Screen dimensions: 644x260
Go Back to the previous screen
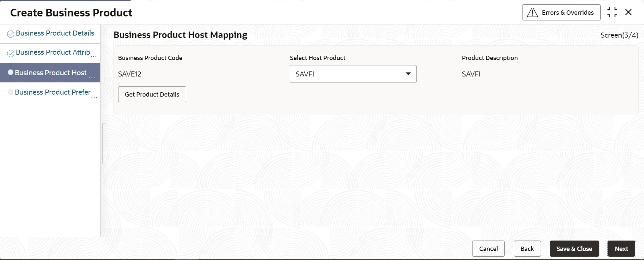click(x=527, y=249)
